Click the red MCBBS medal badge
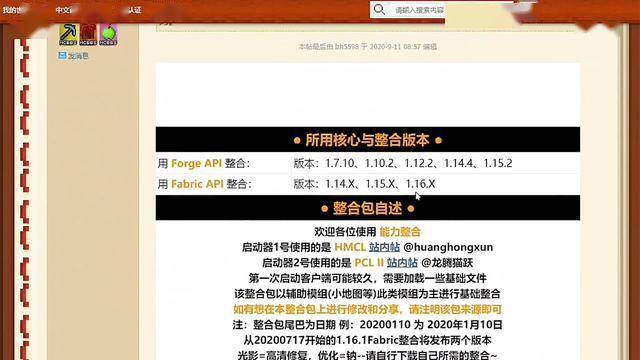 coord(88,34)
